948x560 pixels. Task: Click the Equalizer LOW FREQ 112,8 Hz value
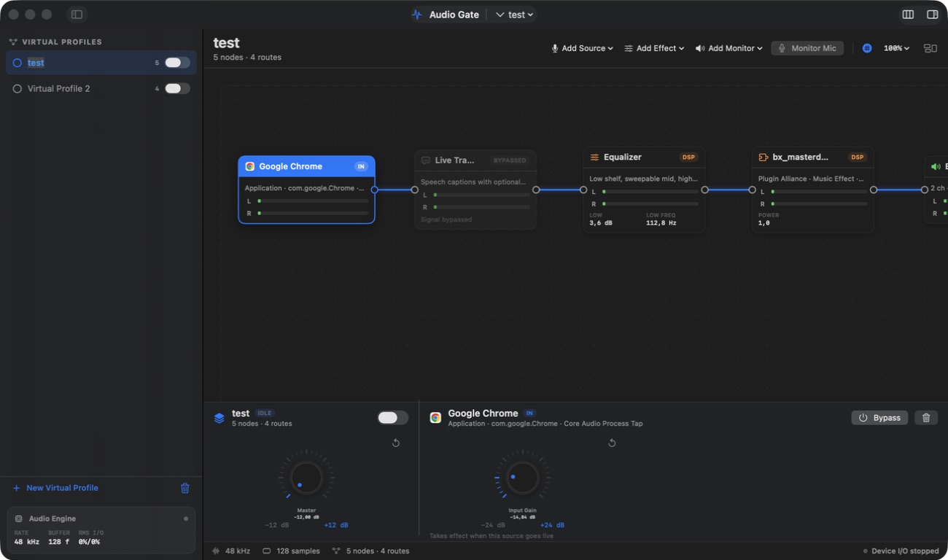point(661,223)
